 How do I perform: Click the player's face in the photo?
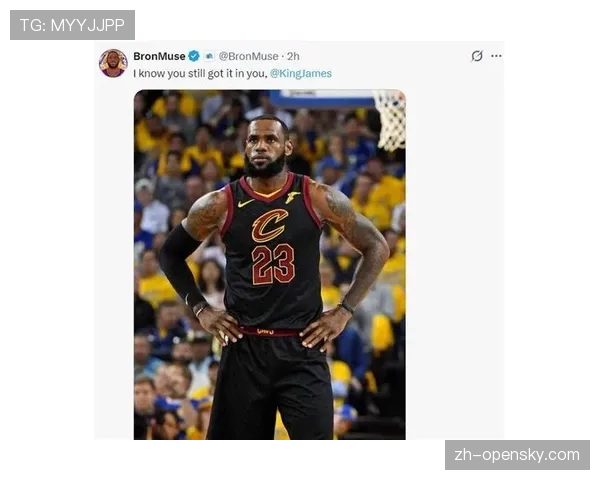pyautogui.click(x=266, y=147)
